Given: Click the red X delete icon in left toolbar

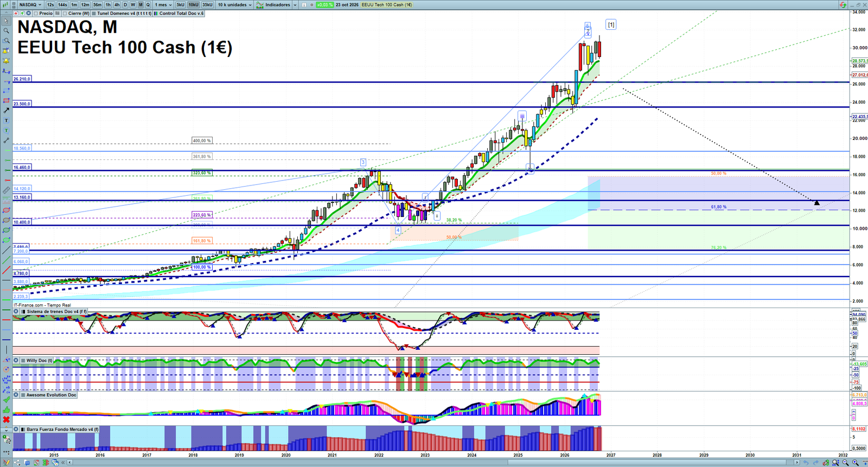Looking at the screenshot, I should pyautogui.click(x=7, y=419).
